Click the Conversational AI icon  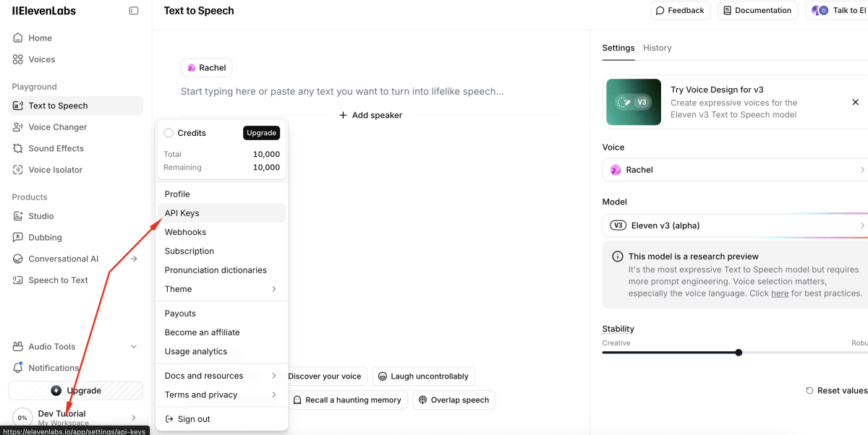(x=18, y=259)
